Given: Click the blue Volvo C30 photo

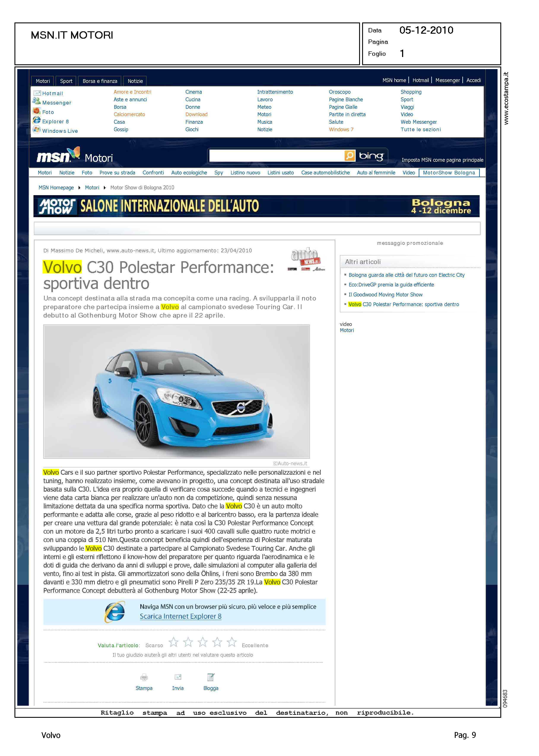Looking at the screenshot, I should point(177,391).
